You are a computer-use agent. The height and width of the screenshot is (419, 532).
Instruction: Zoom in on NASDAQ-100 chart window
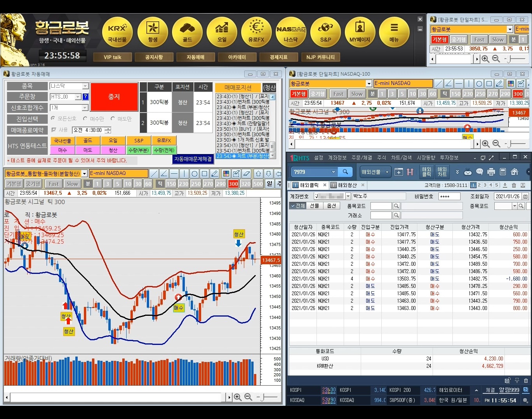point(486,144)
